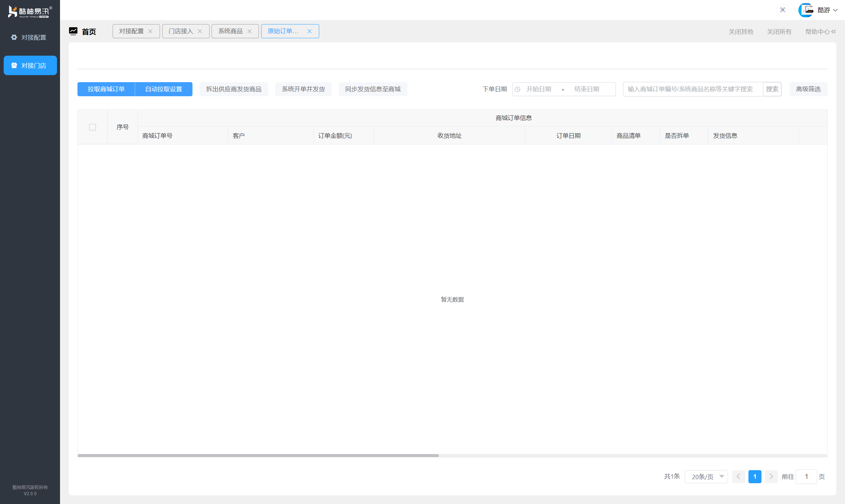The width and height of the screenshot is (845, 504).
Task: Click 同步发货信息至商城 button
Action: coord(373,89)
